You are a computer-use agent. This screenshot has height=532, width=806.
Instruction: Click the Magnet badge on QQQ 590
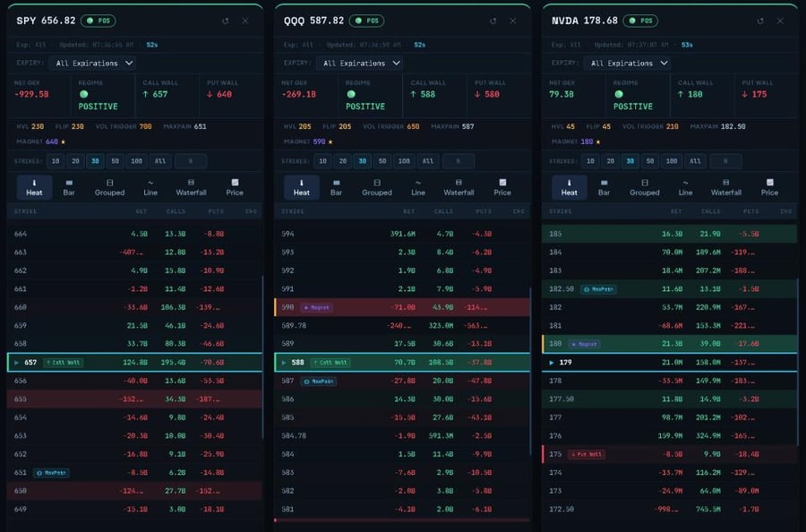tap(317, 307)
